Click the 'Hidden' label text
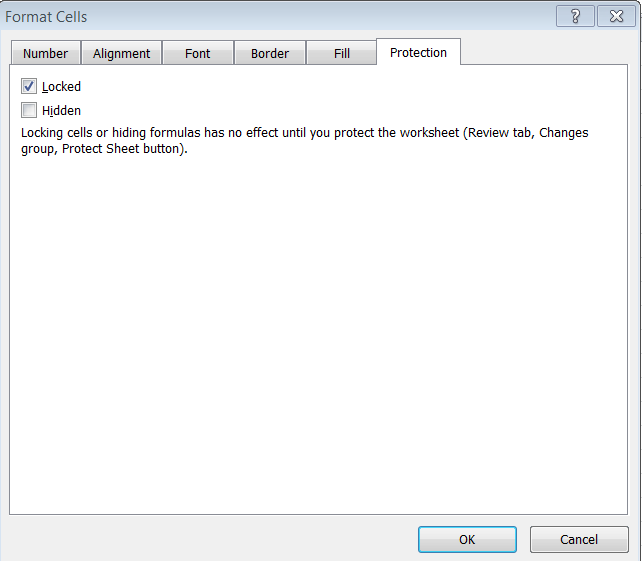Image resolution: width=642 pixels, height=561 pixels. pyautogui.click(x=62, y=111)
